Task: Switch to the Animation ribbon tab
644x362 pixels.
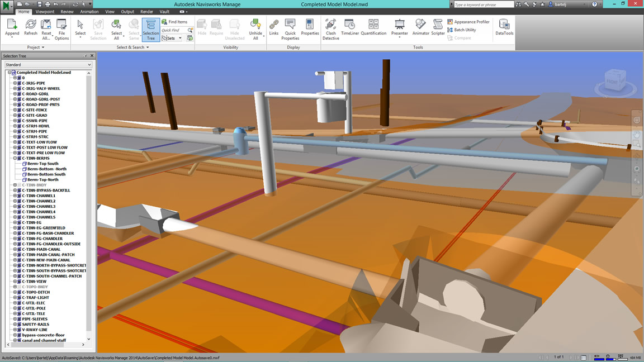Action: tap(89, 12)
